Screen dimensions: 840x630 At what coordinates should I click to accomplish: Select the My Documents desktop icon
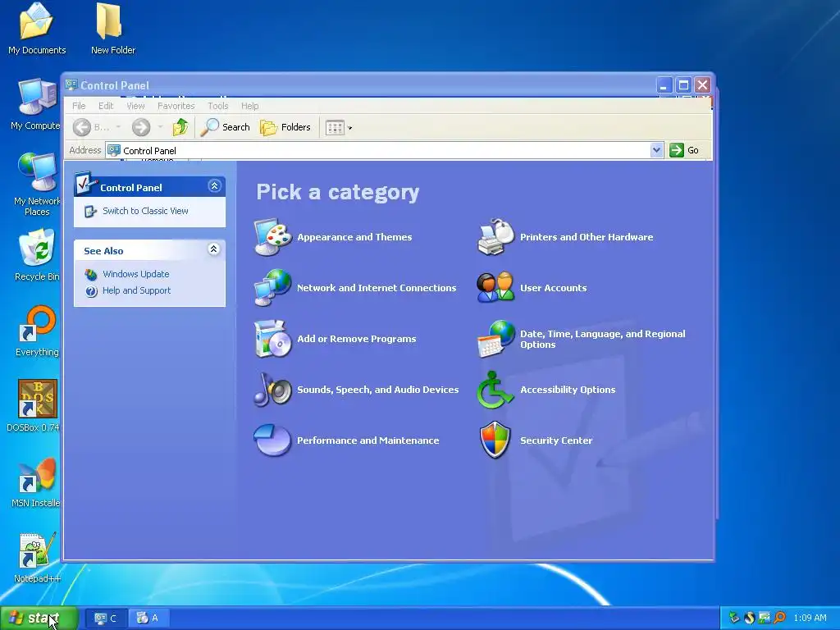(36, 21)
